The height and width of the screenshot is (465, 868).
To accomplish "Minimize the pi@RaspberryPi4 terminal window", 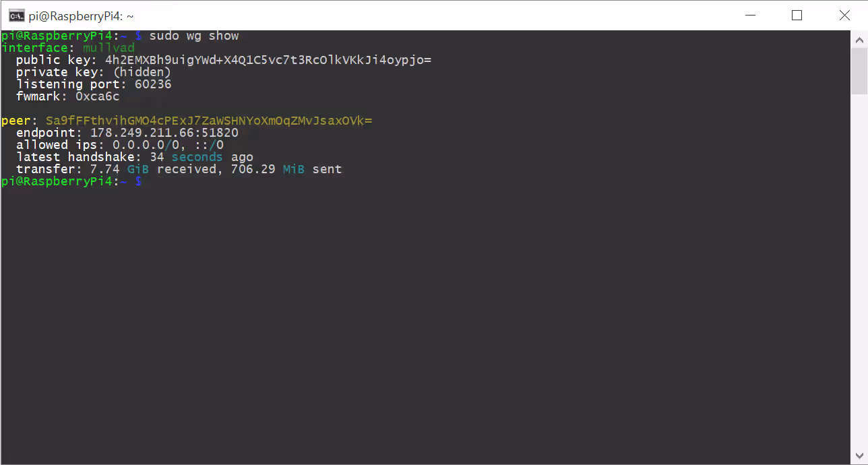I will click(x=750, y=15).
